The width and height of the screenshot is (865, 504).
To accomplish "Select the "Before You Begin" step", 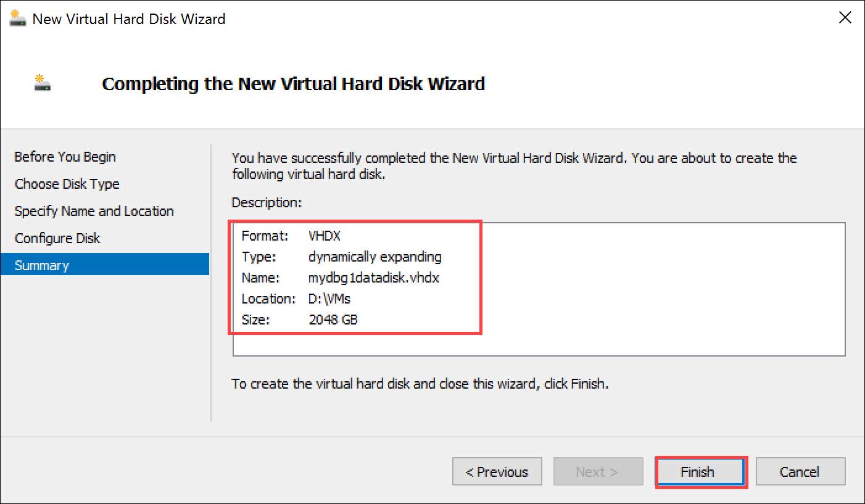I will [65, 157].
